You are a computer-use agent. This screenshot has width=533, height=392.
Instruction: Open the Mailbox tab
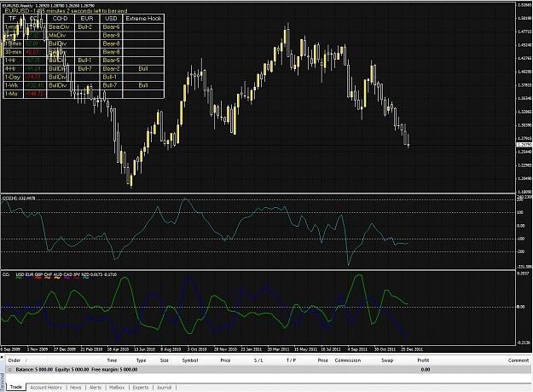point(117,387)
